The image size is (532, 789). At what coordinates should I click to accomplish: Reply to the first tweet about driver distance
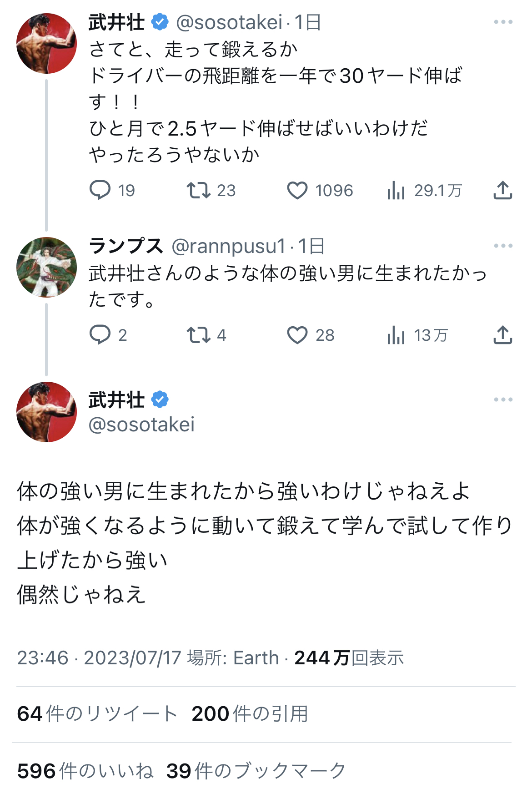point(100,190)
